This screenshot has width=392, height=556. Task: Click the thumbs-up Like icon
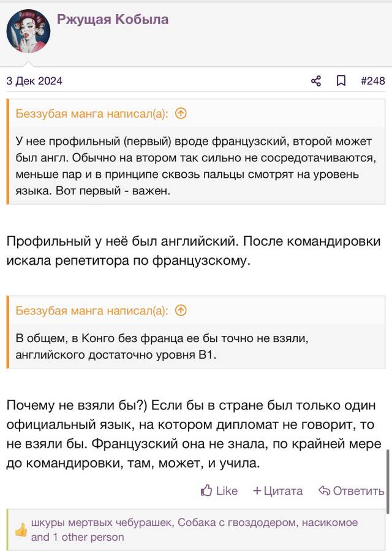206,490
